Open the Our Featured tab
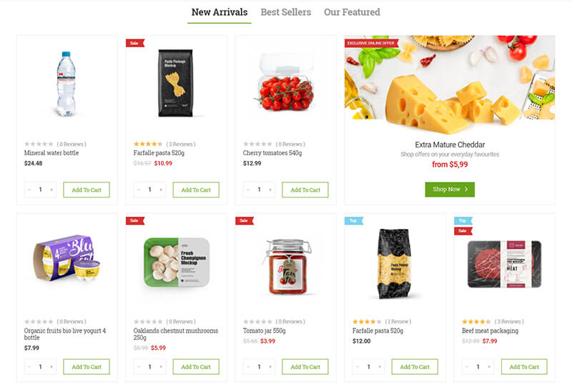 tap(352, 12)
